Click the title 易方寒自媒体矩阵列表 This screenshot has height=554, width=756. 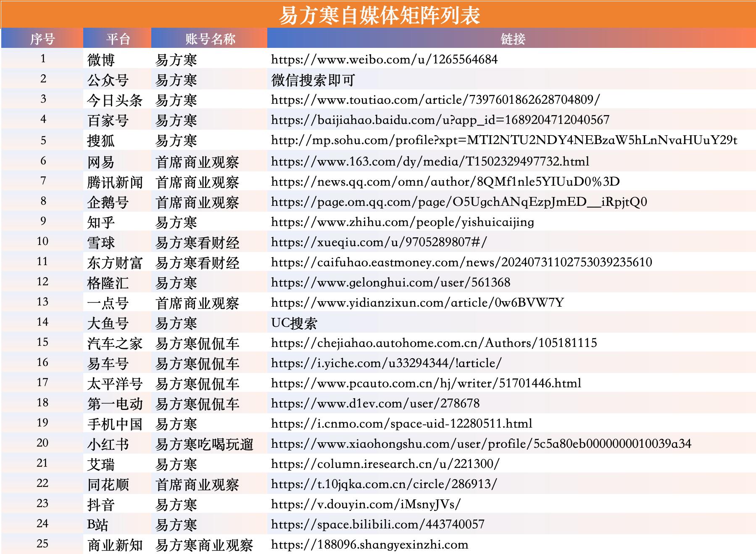378,16
